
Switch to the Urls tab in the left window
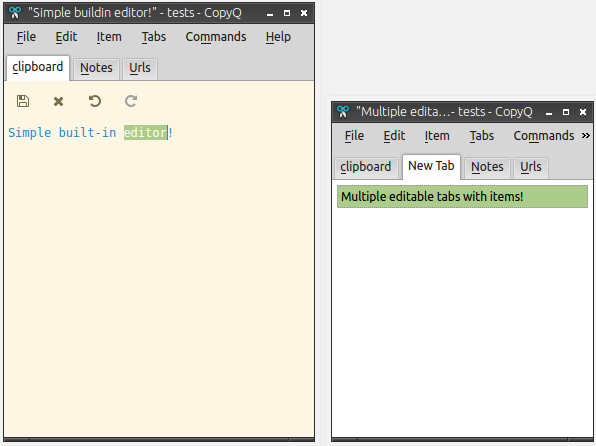140,68
